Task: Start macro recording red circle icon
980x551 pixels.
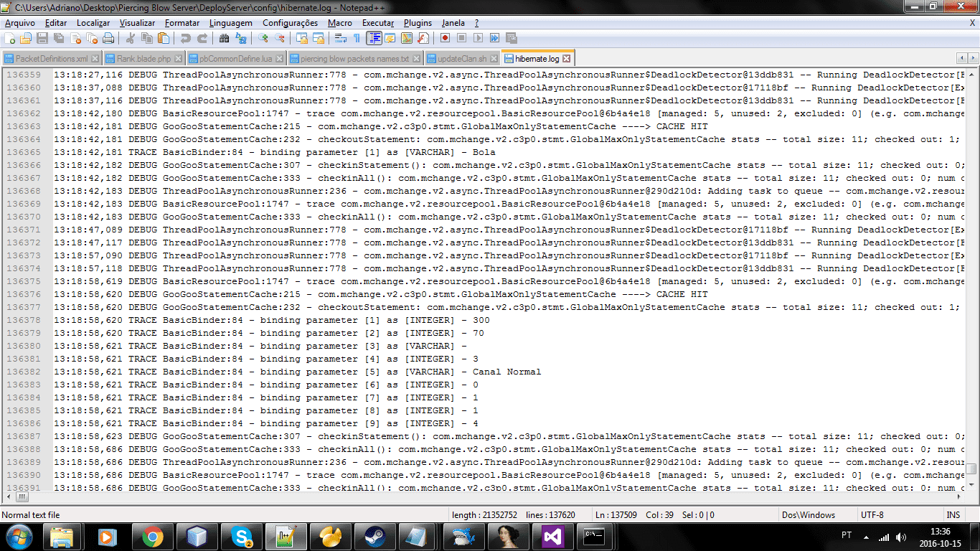Action: coord(445,37)
